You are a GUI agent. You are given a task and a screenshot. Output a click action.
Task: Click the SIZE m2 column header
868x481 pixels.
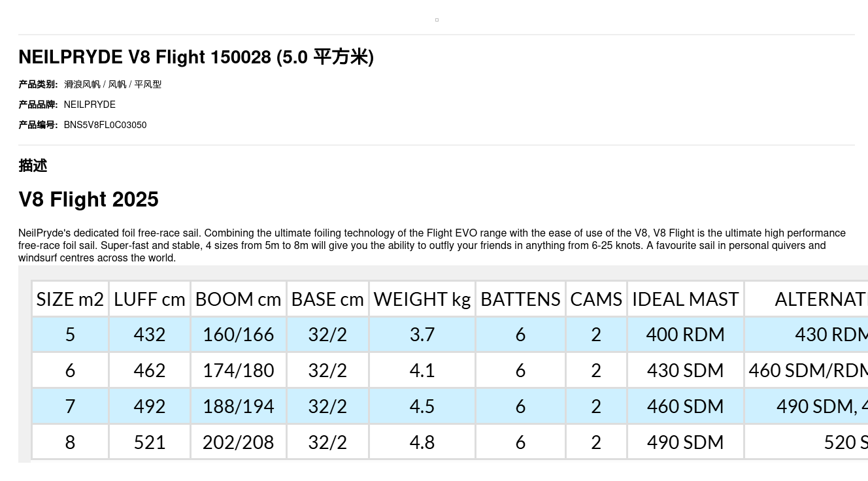(70, 299)
